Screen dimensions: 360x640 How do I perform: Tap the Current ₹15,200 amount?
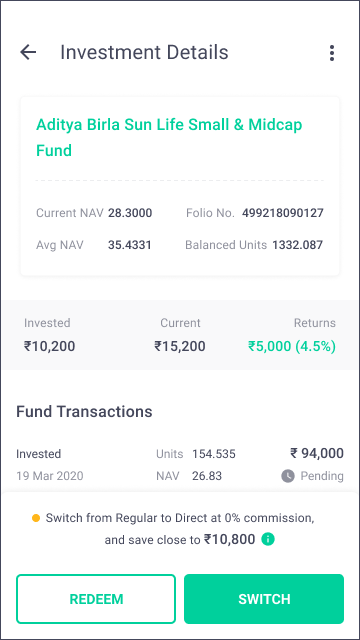180,347
